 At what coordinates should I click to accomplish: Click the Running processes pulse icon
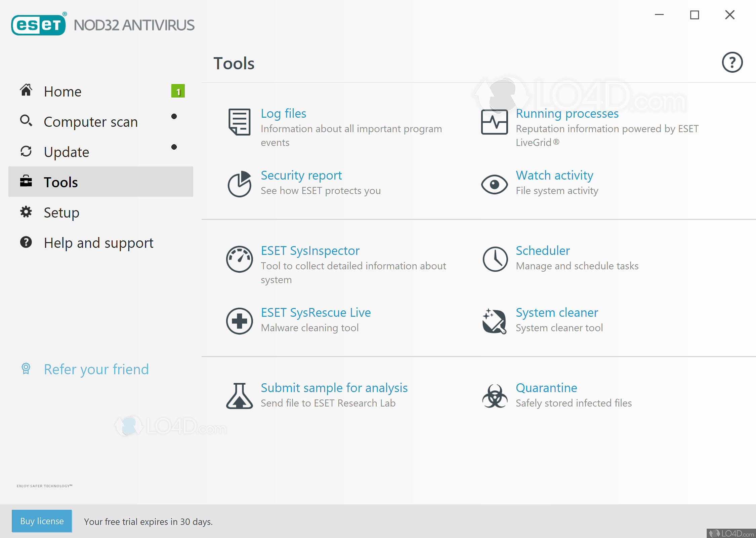pos(494,122)
